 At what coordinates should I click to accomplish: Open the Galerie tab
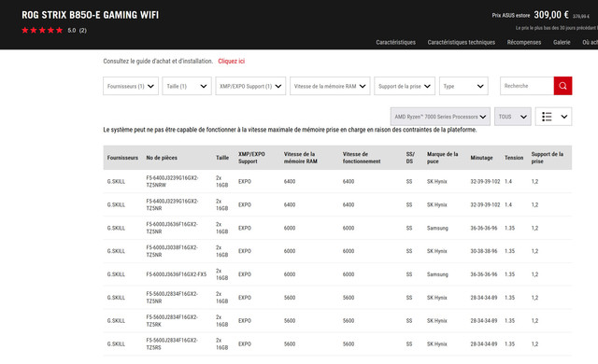[x=562, y=42]
